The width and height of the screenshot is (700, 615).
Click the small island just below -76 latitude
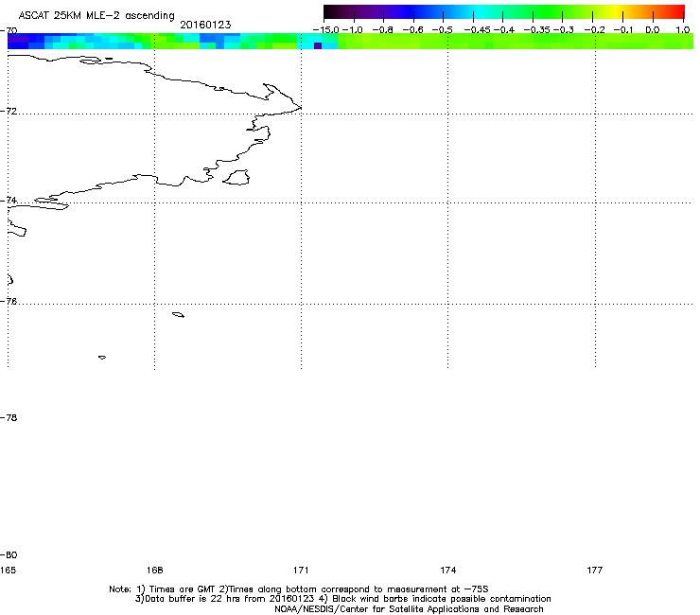(x=178, y=315)
